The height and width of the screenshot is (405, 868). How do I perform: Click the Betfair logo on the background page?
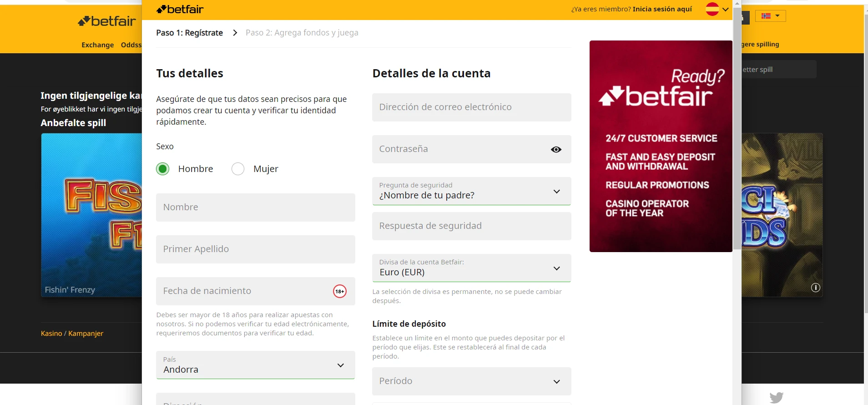pyautogui.click(x=107, y=21)
